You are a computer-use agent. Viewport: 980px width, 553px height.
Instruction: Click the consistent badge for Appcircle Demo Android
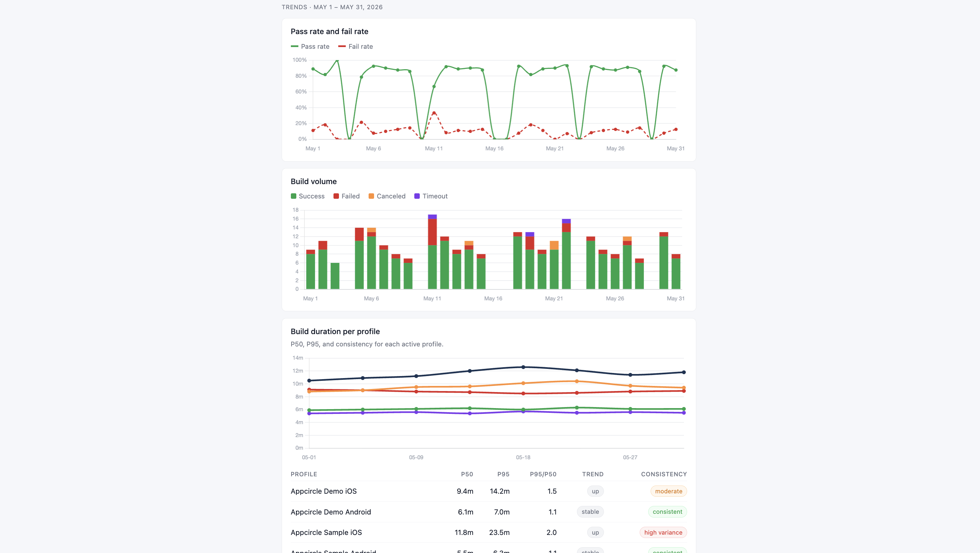pos(667,512)
